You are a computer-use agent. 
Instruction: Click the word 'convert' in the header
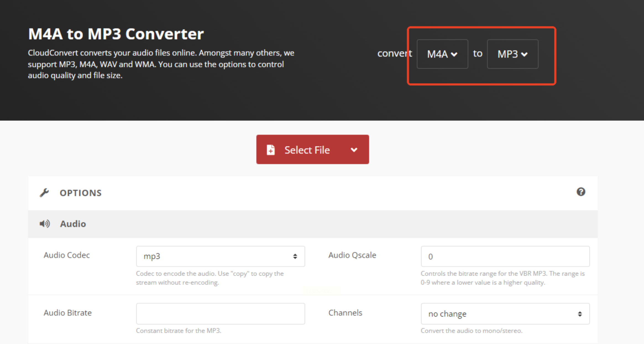point(395,53)
